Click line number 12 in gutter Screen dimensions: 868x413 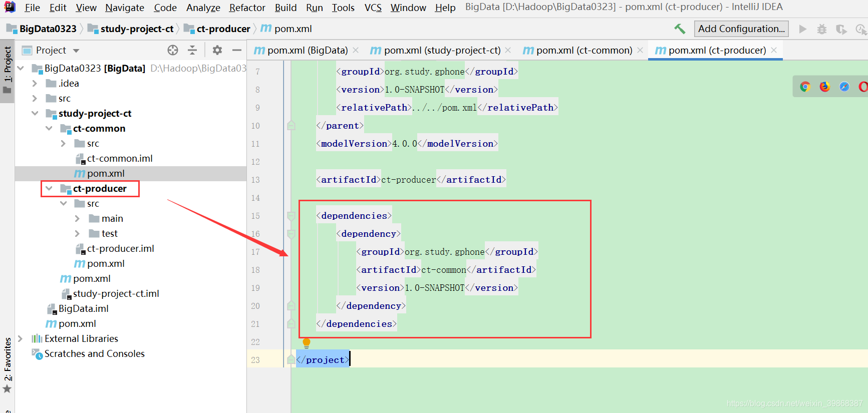coord(255,162)
